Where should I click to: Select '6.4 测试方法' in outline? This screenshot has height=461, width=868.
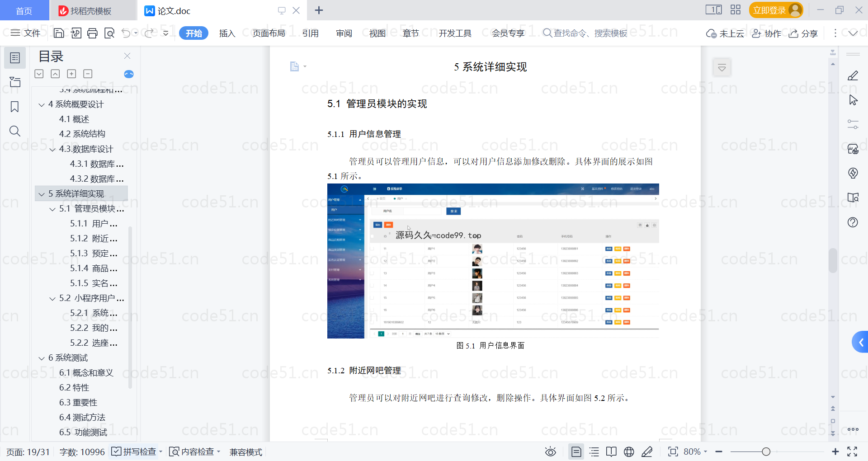(82, 417)
